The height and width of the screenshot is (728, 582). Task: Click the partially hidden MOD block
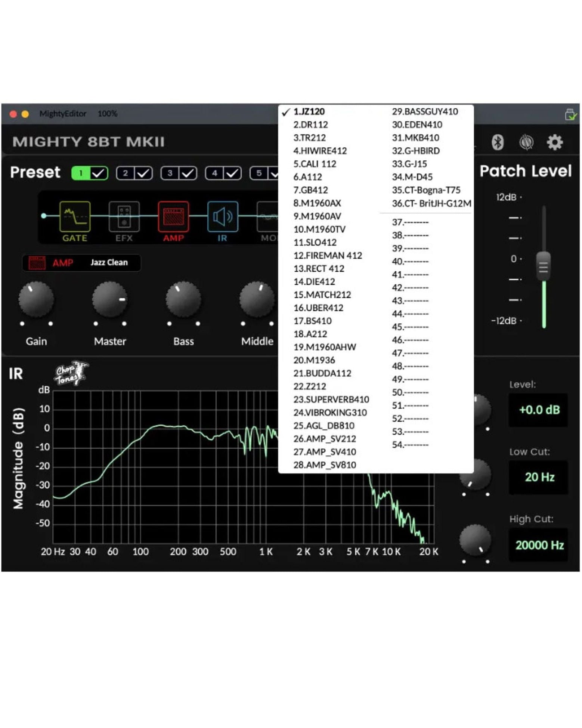click(x=268, y=217)
